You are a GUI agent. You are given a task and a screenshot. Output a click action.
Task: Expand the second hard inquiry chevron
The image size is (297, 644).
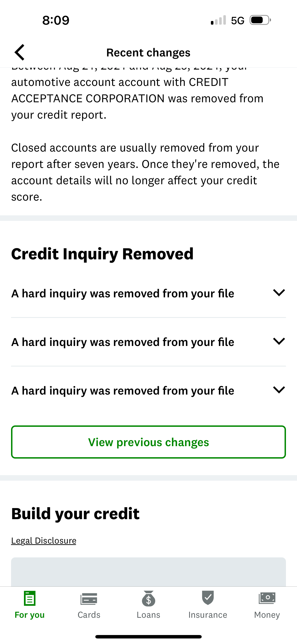[x=279, y=341]
